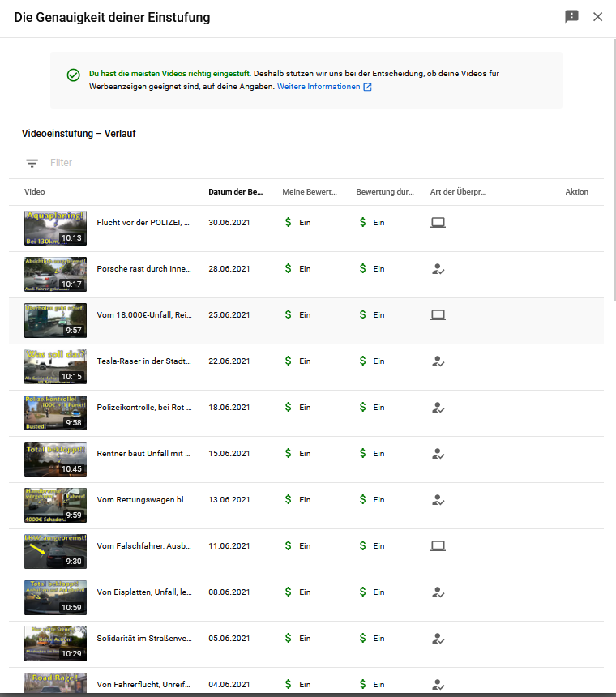Close the Einstufung dialog
Image resolution: width=616 pixels, height=697 pixels.
pyautogui.click(x=598, y=17)
